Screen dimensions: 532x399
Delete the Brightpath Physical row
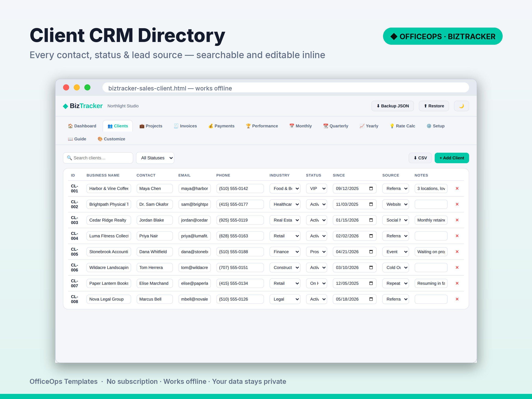coord(457,204)
